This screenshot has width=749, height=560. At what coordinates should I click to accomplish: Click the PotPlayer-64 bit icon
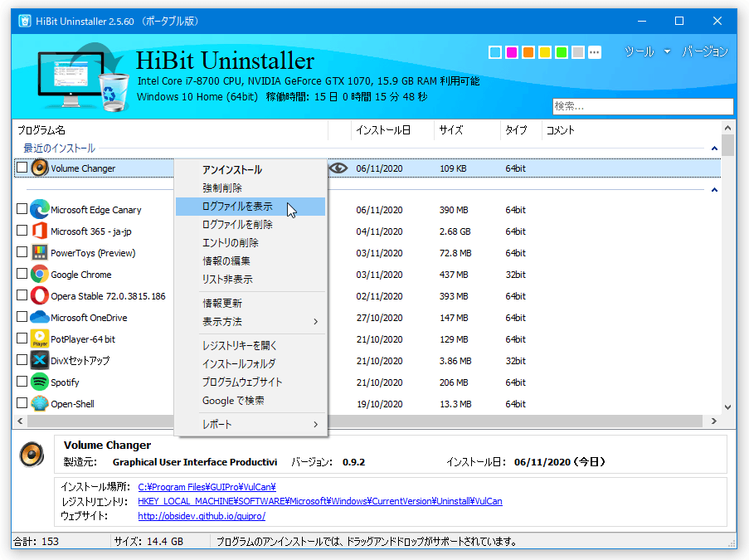(x=40, y=338)
